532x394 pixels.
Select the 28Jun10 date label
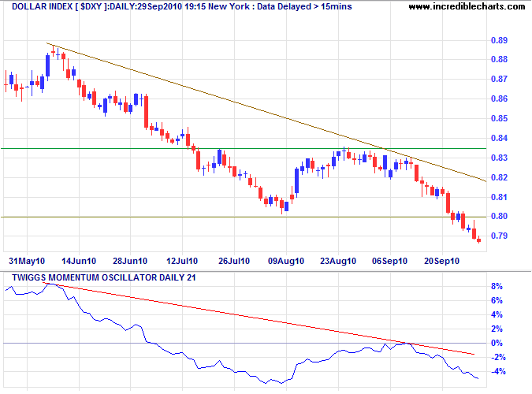coord(130,261)
